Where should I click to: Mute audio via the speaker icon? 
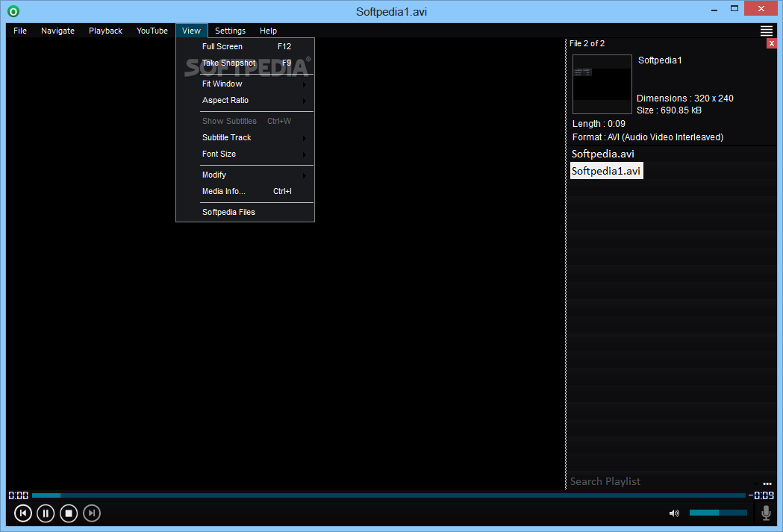pyautogui.click(x=674, y=513)
